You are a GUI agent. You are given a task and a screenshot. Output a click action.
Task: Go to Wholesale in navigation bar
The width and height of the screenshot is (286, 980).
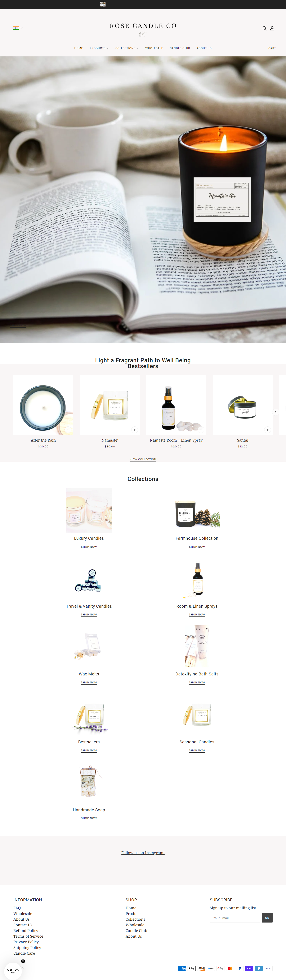coord(154,48)
